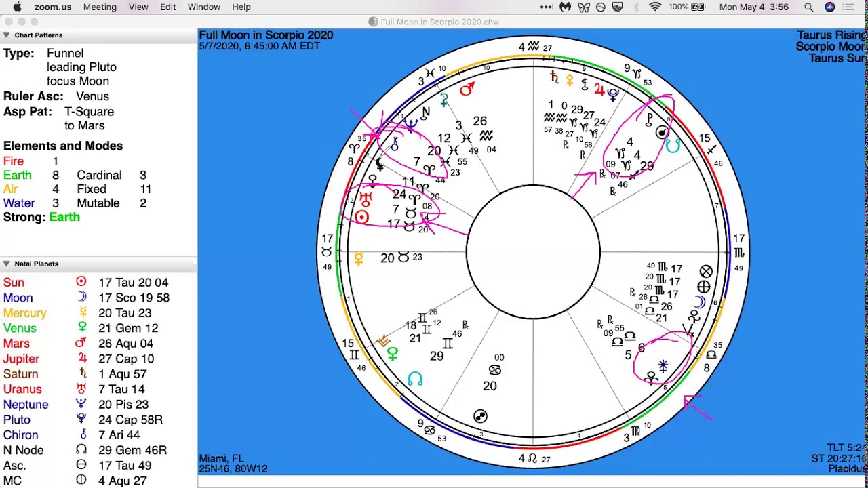The image size is (868, 488).
Task: Click the red Mars glyph on the chart wheel
Action: pos(467,89)
